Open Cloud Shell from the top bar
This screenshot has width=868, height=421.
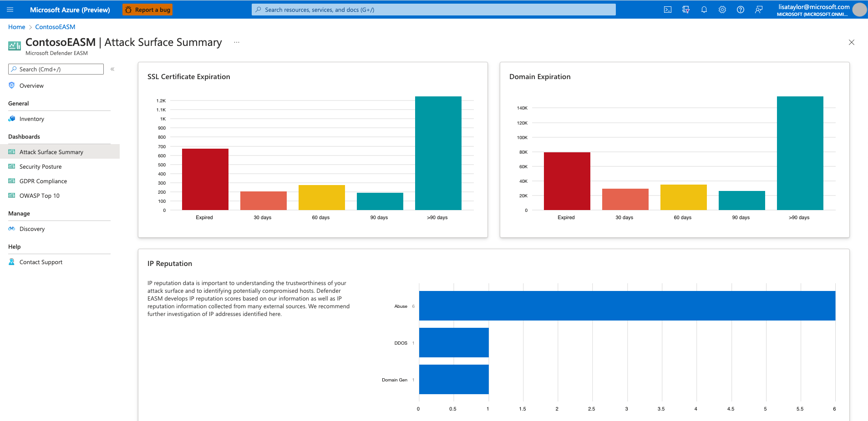point(668,10)
